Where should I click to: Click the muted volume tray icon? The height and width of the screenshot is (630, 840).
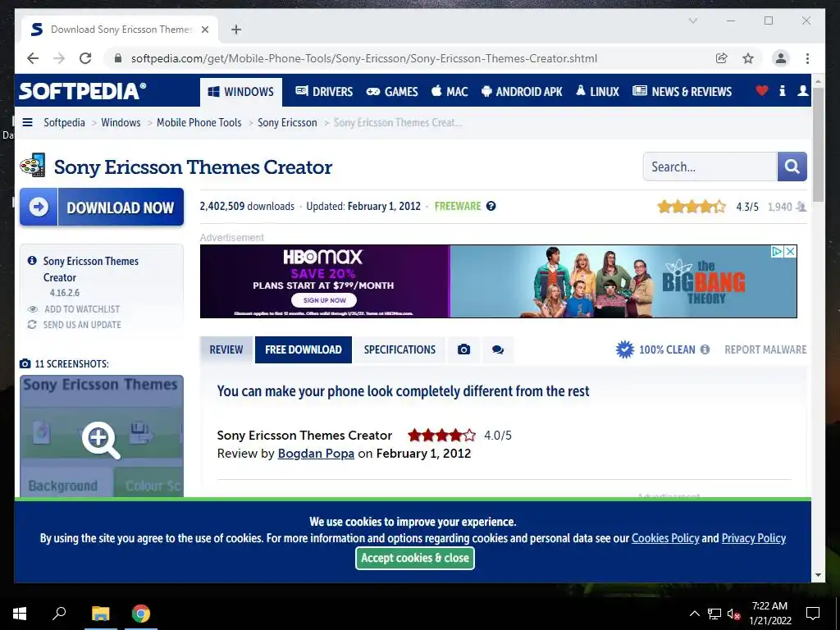(x=733, y=614)
